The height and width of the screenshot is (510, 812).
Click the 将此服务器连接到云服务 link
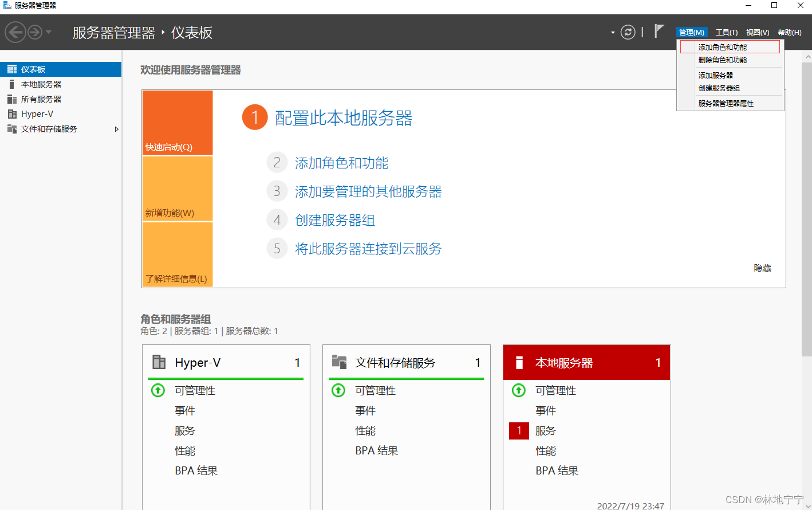pyautogui.click(x=368, y=249)
